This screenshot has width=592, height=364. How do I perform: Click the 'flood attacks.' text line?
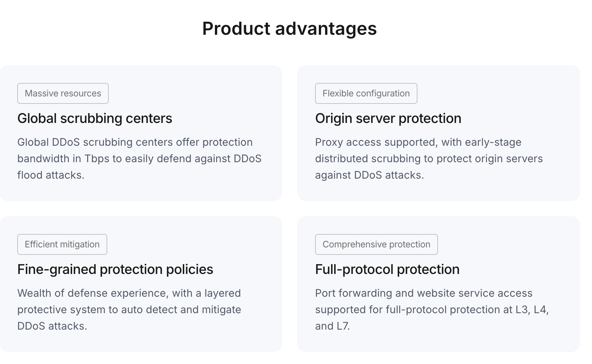[51, 175]
